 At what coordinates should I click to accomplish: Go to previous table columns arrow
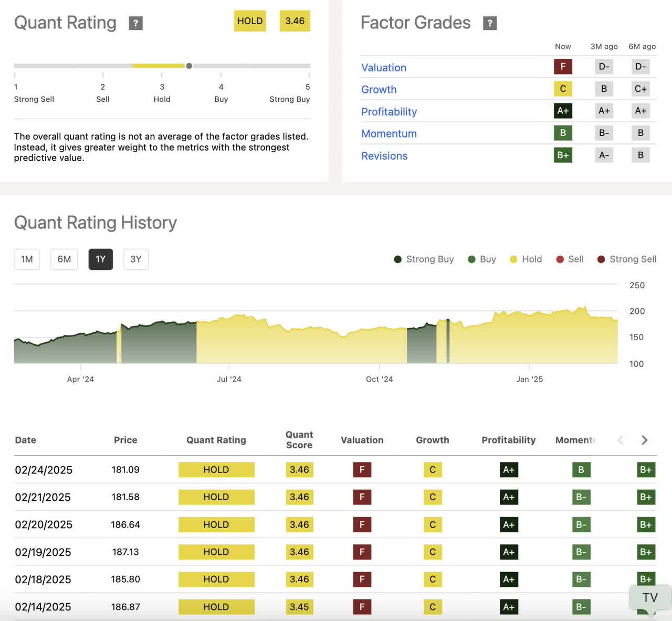pyautogui.click(x=621, y=440)
